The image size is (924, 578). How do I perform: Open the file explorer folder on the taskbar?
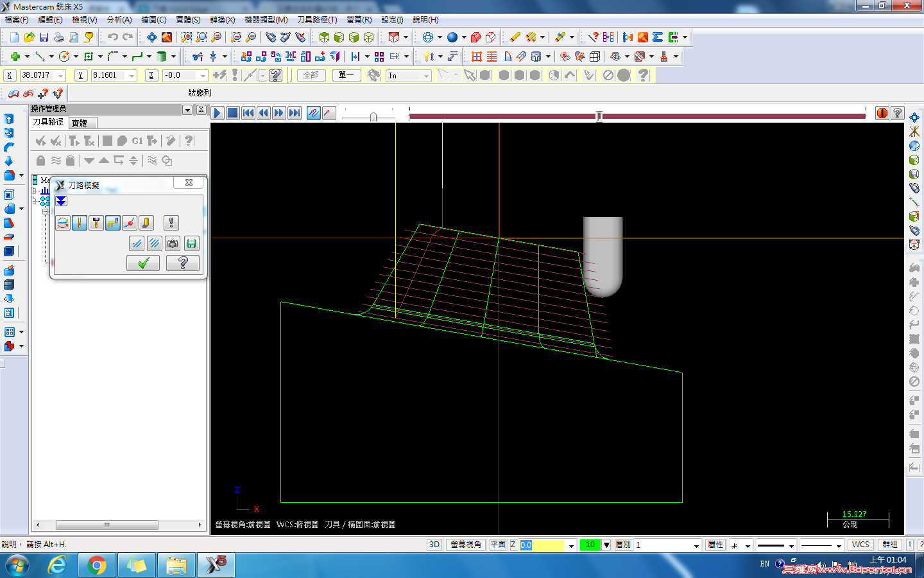point(176,565)
